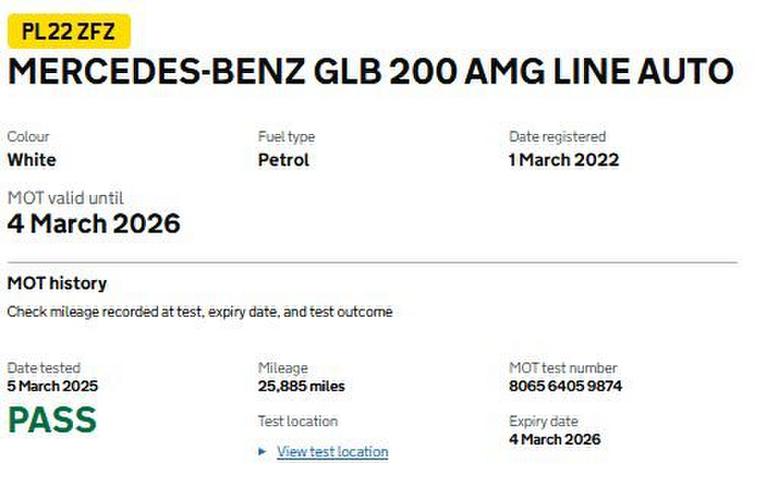Click the Fuel type Petrol value

pyautogui.click(x=284, y=160)
